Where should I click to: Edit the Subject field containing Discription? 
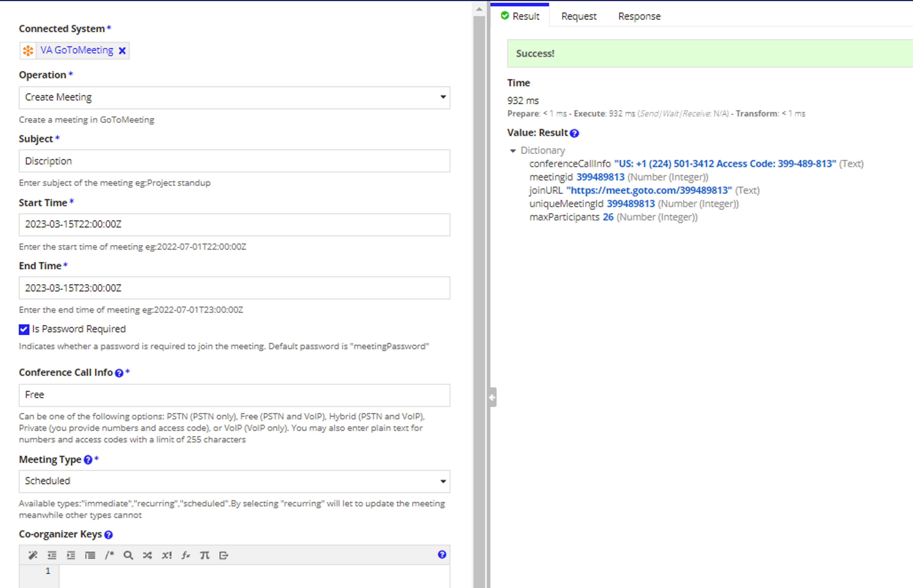[234, 161]
